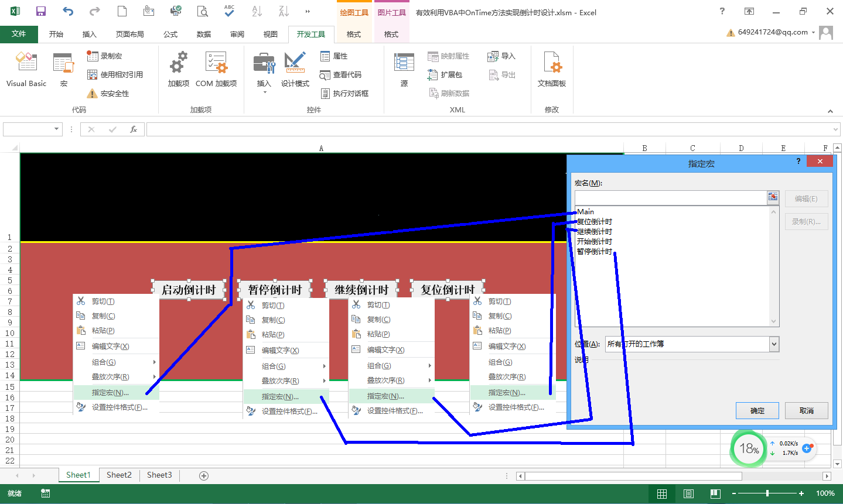Click the zoom slider handle
This screenshot has height=504, width=843.
(x=767, y=493)
